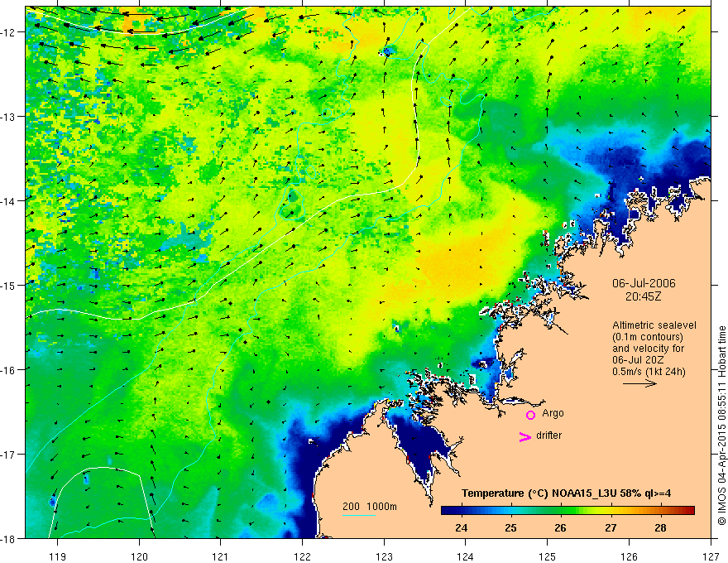
Task: Click latitude axis label -17
Action: [x=10, y=455]
